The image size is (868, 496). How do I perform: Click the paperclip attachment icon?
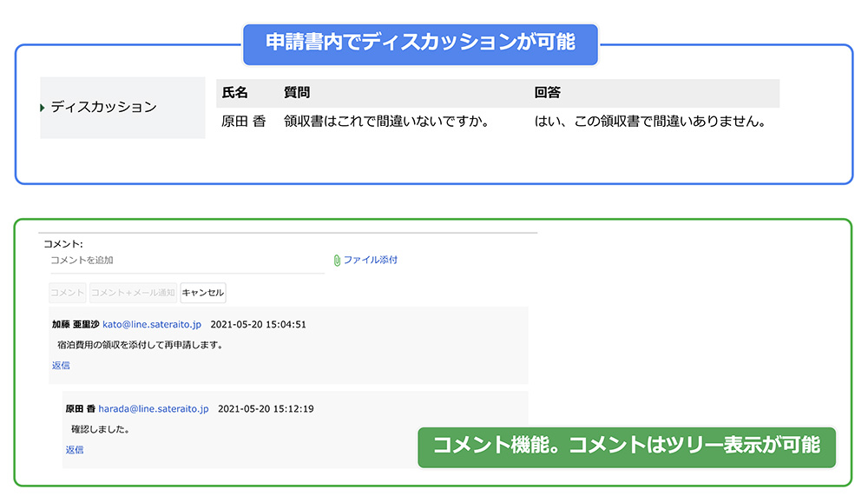click(337, 260)
